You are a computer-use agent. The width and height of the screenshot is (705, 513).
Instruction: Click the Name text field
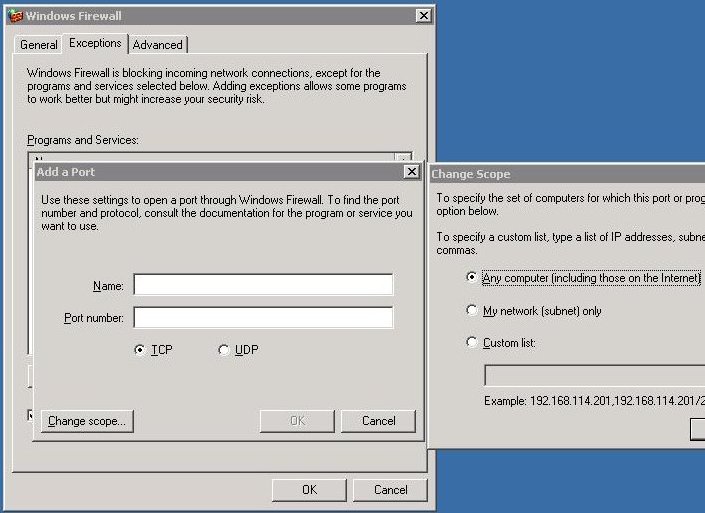263,286
